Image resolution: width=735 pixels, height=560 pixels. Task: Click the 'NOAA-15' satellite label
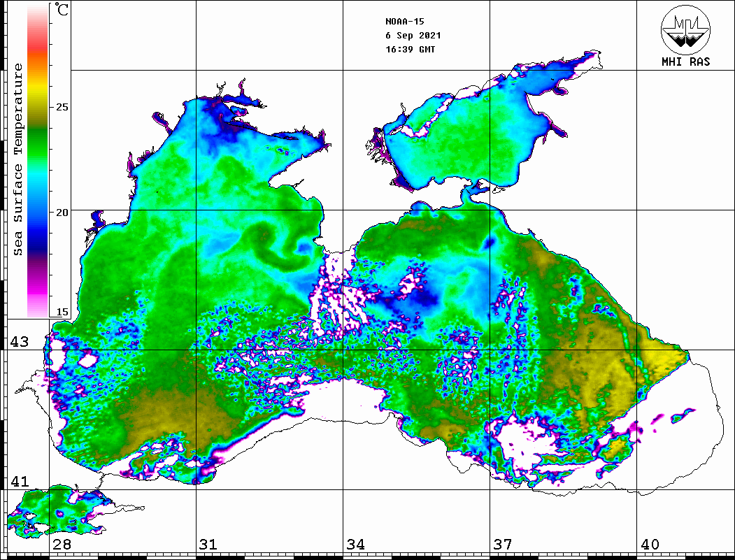405,22
